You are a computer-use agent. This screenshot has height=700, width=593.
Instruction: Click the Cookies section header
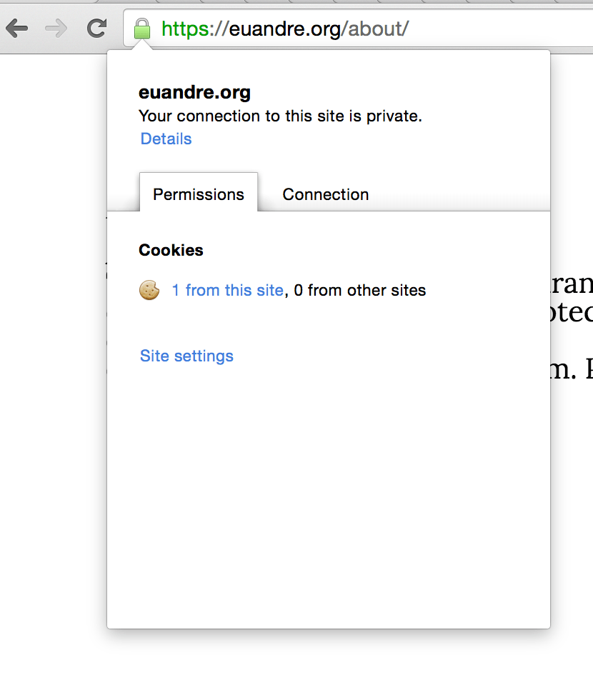click(x=171, y=250)
